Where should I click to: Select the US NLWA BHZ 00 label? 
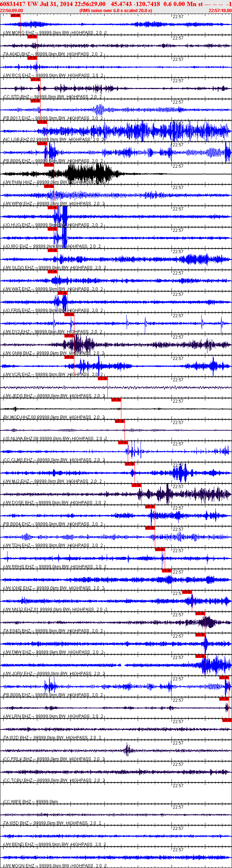tap(21, 439)
